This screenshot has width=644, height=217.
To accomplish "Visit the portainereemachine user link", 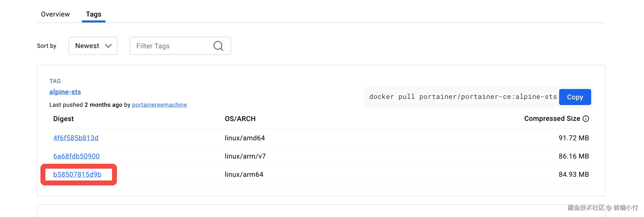I will [x=159, y=105].
